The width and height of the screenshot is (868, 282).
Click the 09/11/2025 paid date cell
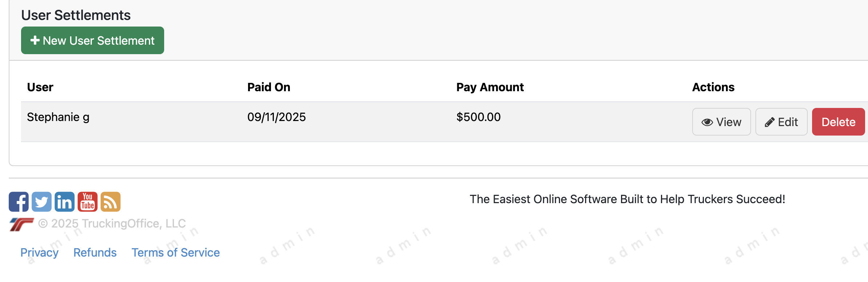[276, 117]
